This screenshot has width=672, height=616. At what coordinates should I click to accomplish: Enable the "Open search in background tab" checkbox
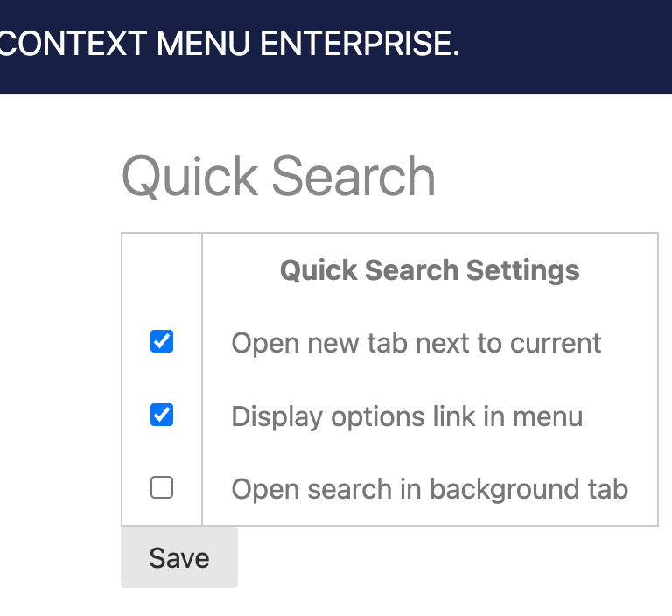click(162, 487)
